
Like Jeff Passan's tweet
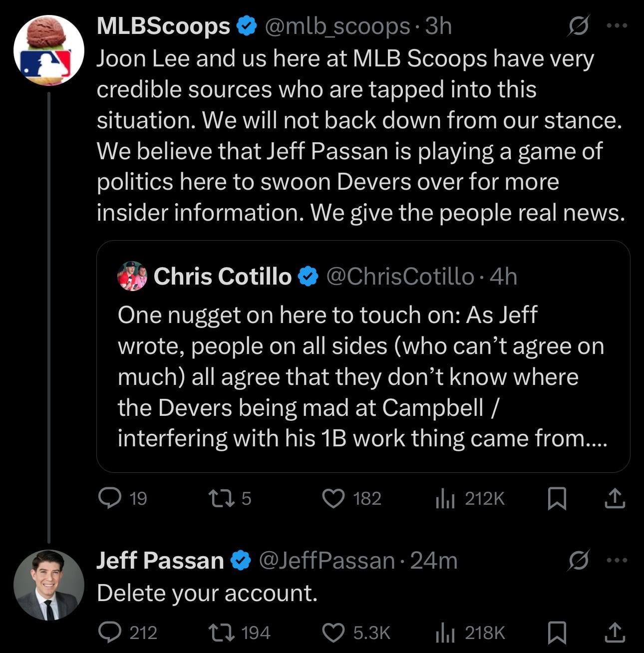333,633
